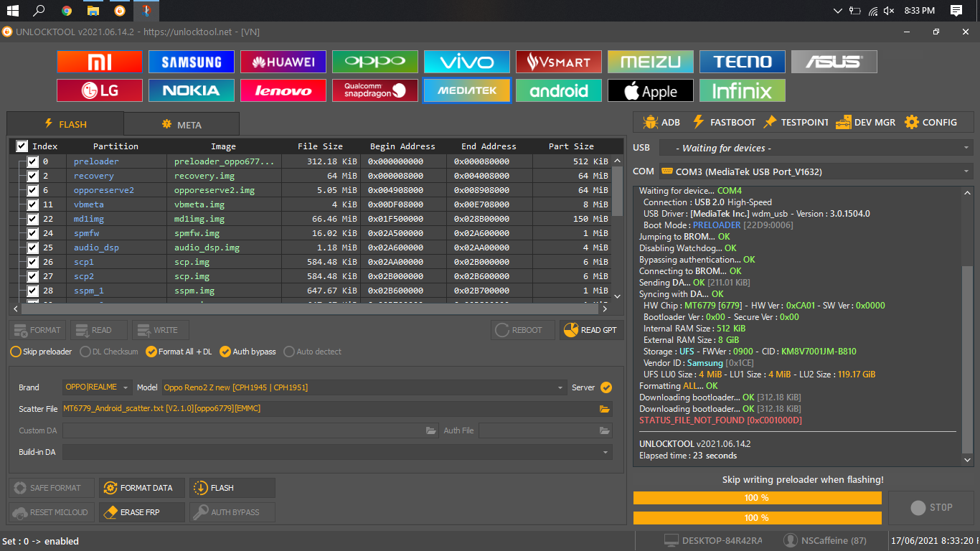Open the taskbar clock 8:33 PM
Screen dimensions: 980x551
tap(920, 11)
